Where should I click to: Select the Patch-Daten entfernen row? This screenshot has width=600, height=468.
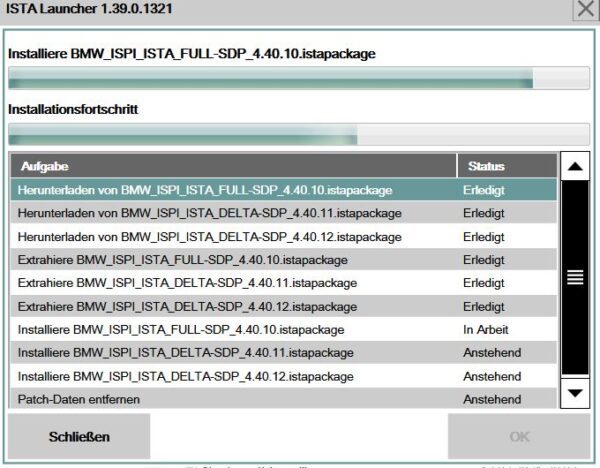point(284,399)
